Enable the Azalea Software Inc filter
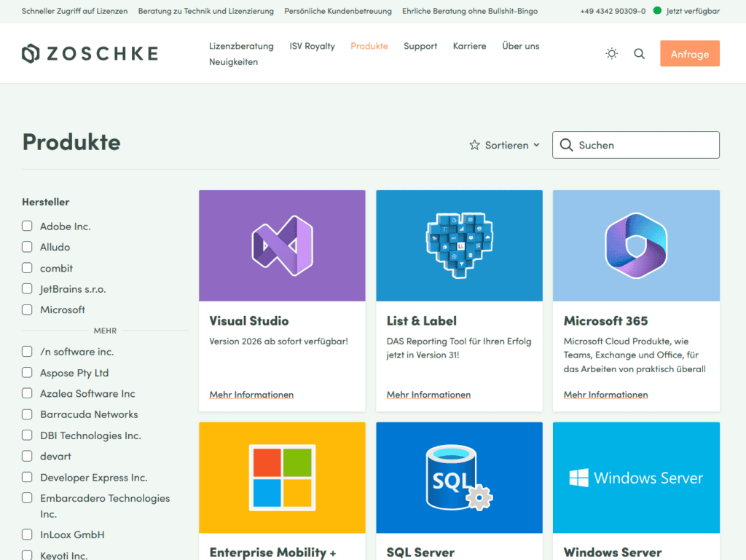 27,393
